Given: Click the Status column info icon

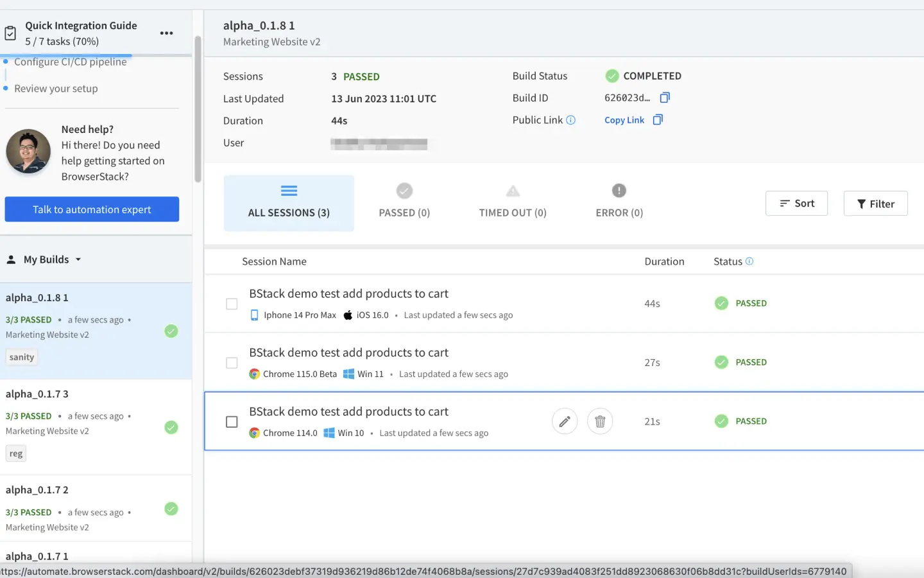Looking at the screenshot, I should [x=749, y=261].
